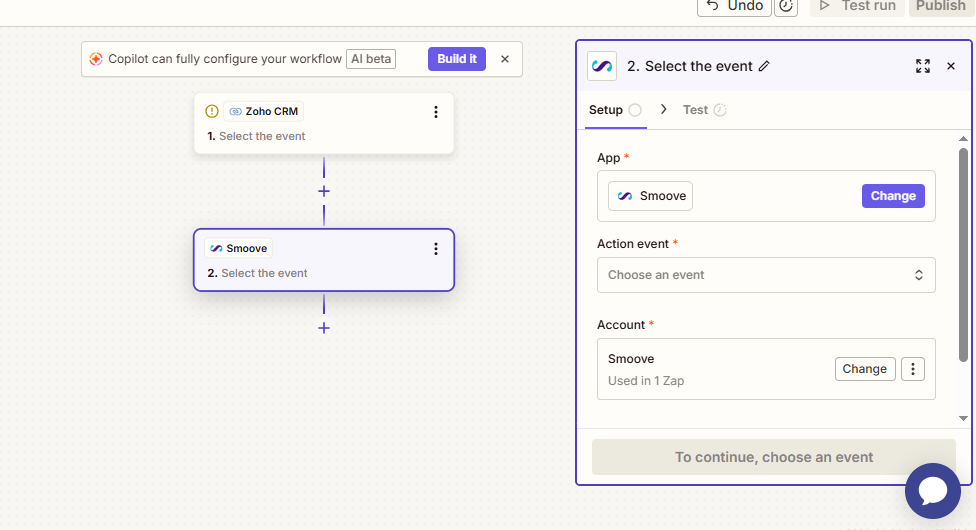The height and width of the screenshot is (530, 976).
Task: Open the chat support bubble
Action: (x=932, y=490)
